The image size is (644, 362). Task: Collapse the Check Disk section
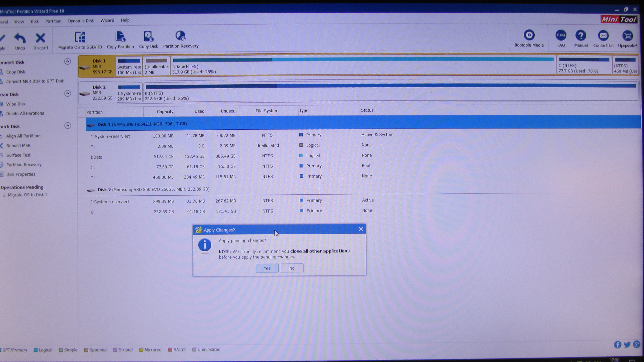[67, 125]
